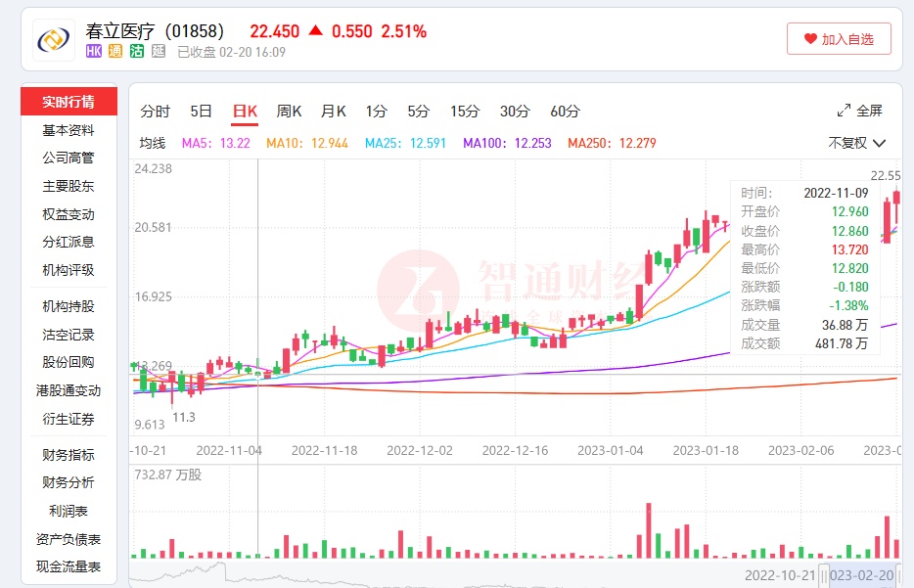
Task: Click the tallest volume bar of January 2023
Action: (648, 530)
